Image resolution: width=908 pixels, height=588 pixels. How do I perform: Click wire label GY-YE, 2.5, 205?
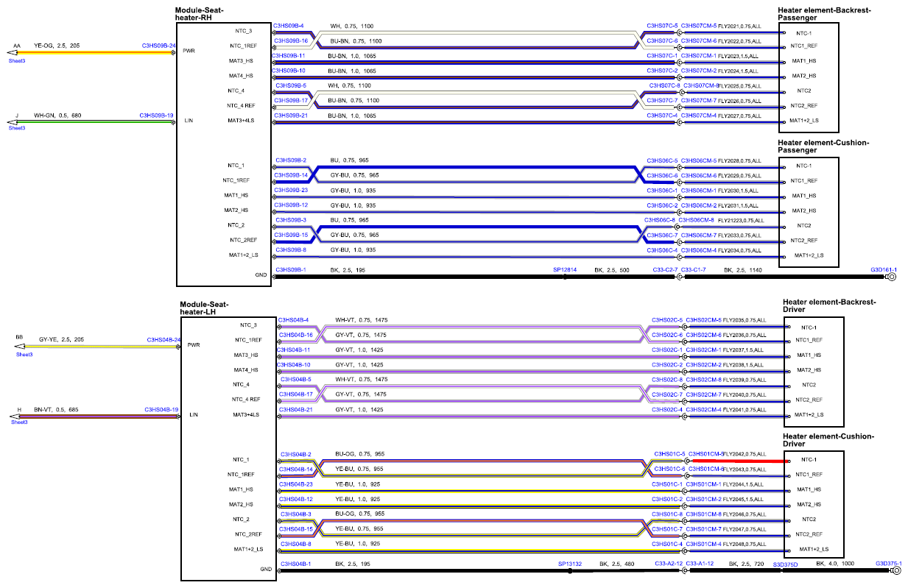[62, 340]
